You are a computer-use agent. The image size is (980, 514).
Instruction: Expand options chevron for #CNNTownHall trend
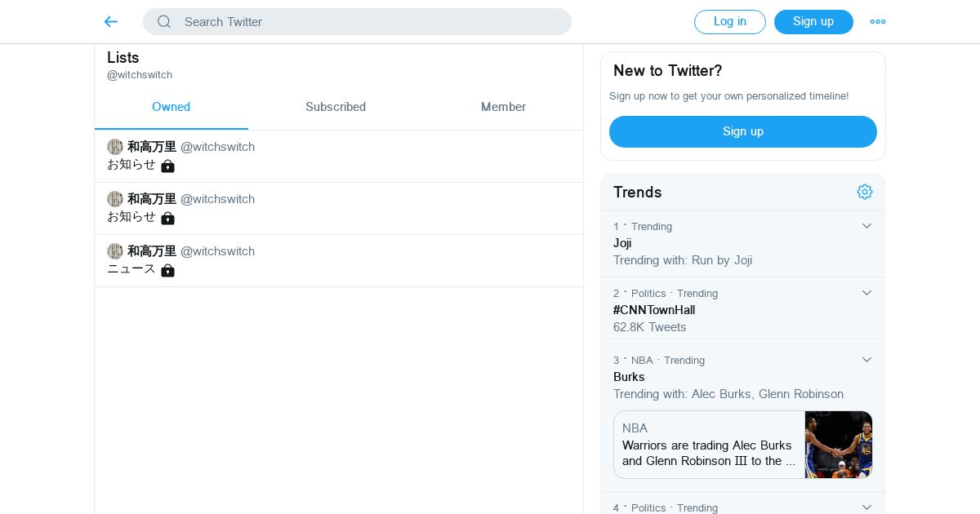(x=867, y=293)
